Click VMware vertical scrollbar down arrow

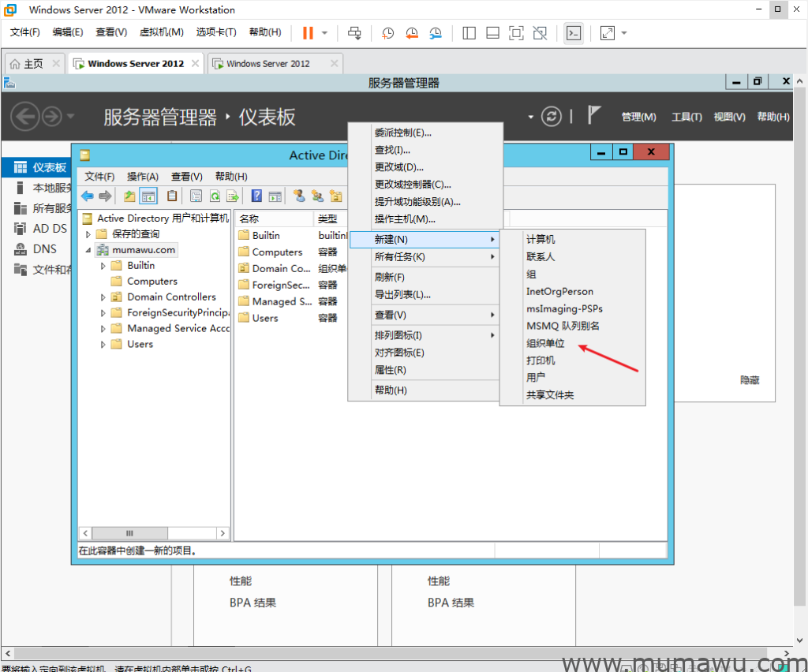(800, 640)
